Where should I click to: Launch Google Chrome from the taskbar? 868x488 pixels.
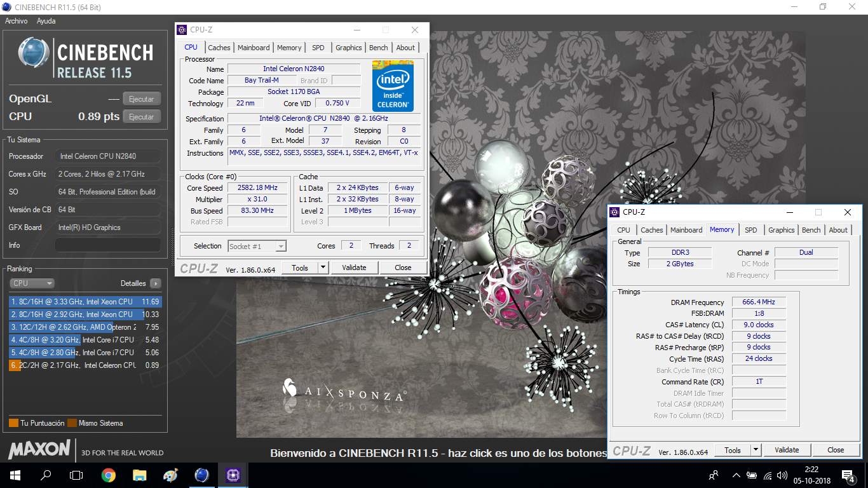[108, 475]
